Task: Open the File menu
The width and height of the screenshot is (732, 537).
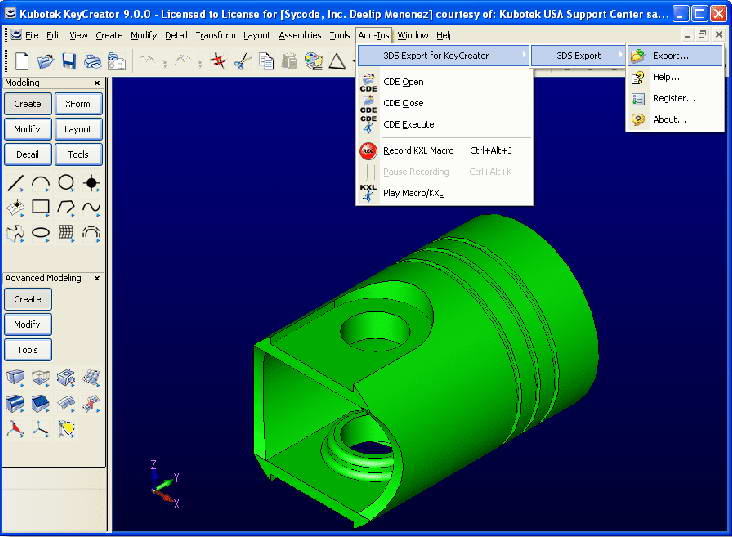Action: tap(32, 35)
